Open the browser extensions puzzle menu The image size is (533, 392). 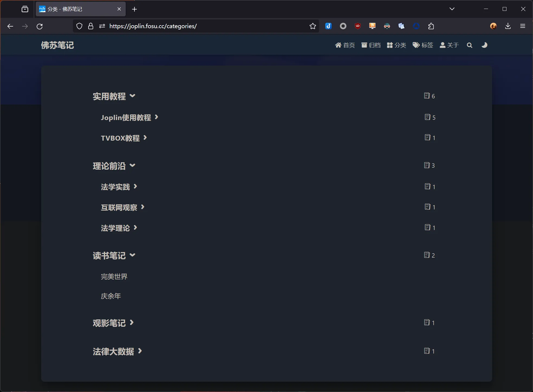431,26
